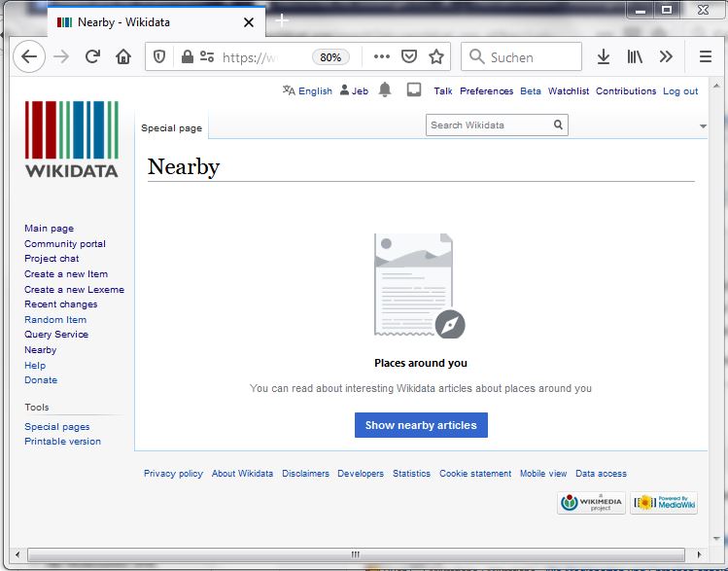This screenshot has width=728, height=571.
Task: Expand the more-actions arrow beside search box
Action: click(703, 126)
